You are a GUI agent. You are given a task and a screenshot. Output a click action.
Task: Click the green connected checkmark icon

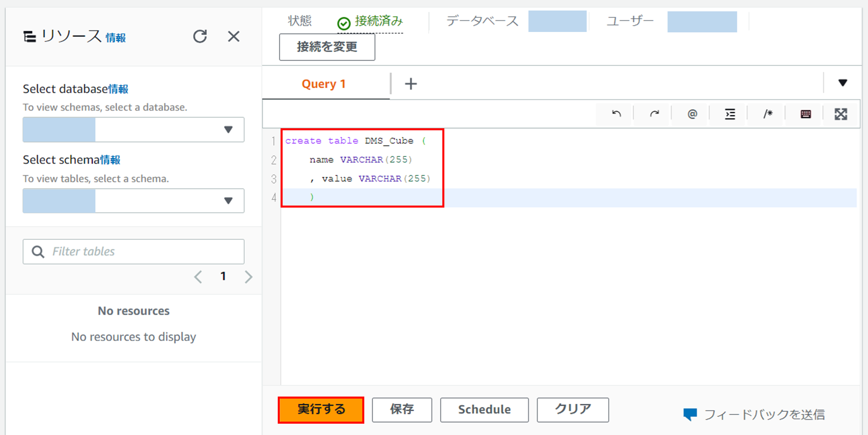344,24
